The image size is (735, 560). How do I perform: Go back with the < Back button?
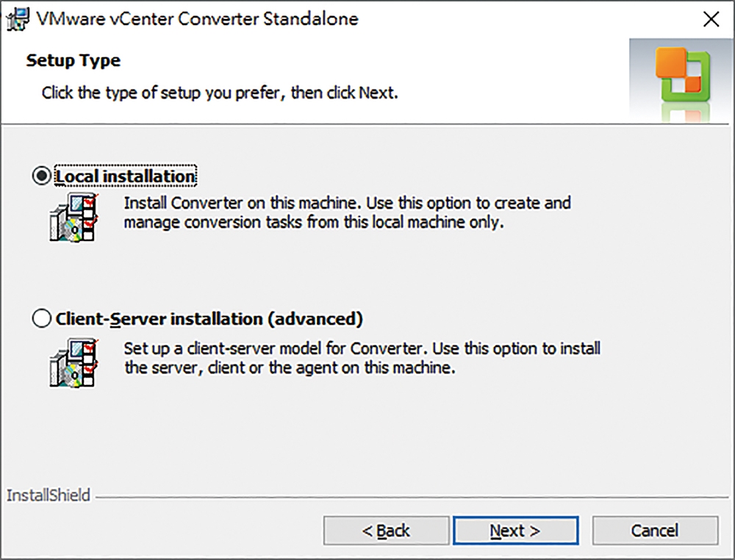point(387,531)
